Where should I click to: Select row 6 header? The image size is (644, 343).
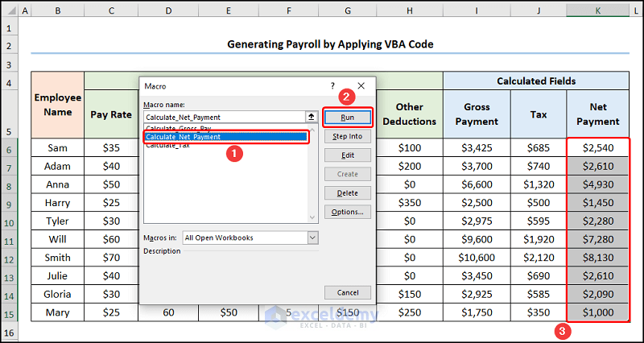tap(10, 148)
